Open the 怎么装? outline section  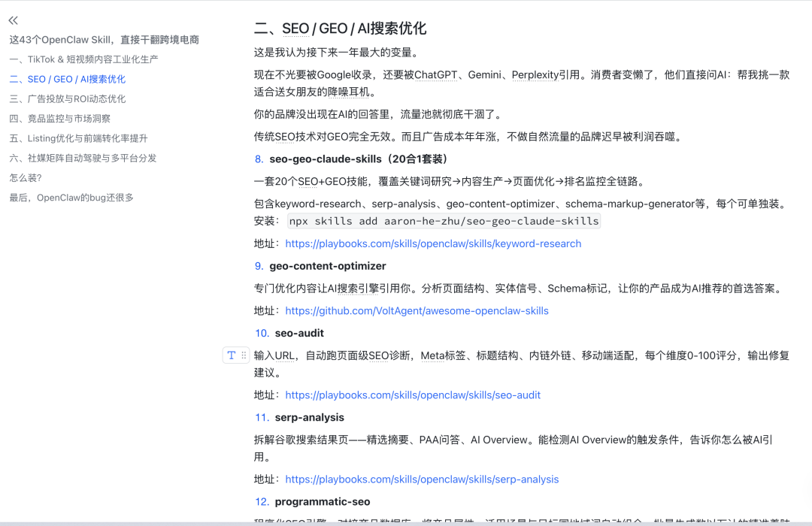26,177
